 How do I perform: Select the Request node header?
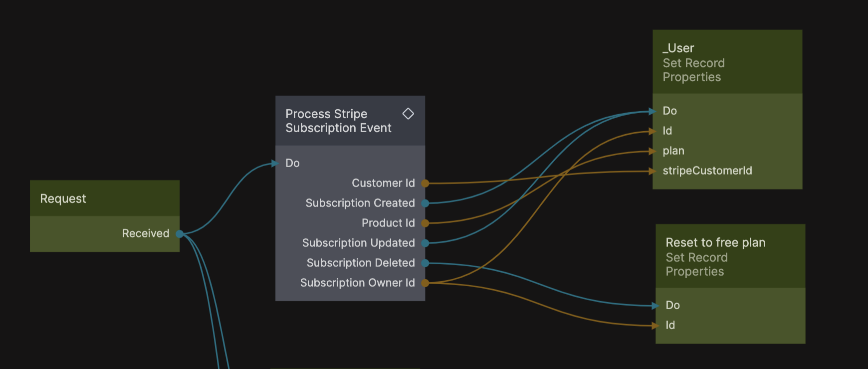[104, 198]
